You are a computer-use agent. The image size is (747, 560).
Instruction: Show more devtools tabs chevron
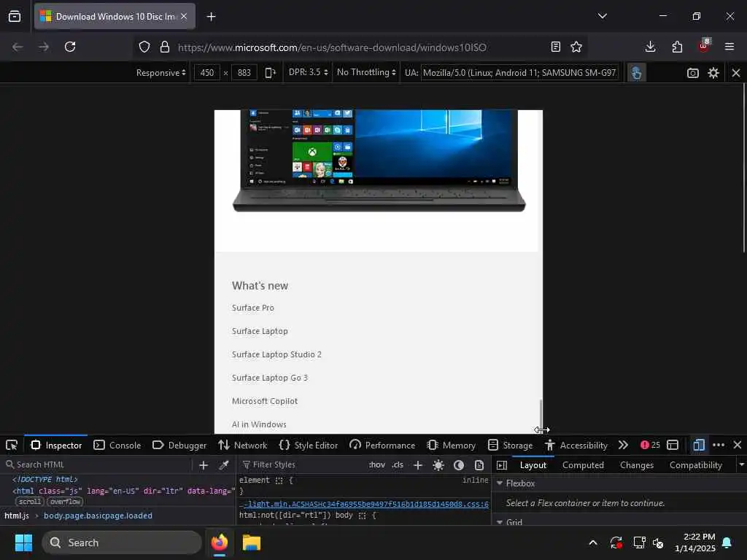[623, 445]
